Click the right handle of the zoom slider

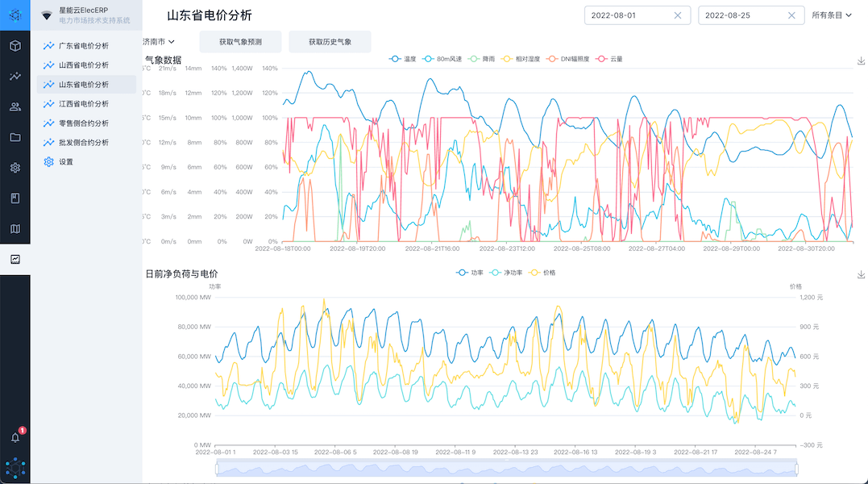pyautogui.click(x=796, y=469)
